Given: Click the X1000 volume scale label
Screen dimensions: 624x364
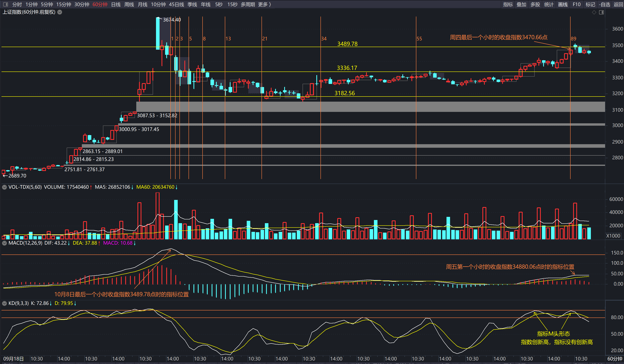Looking at the screenshot, I should click(613, 236).
